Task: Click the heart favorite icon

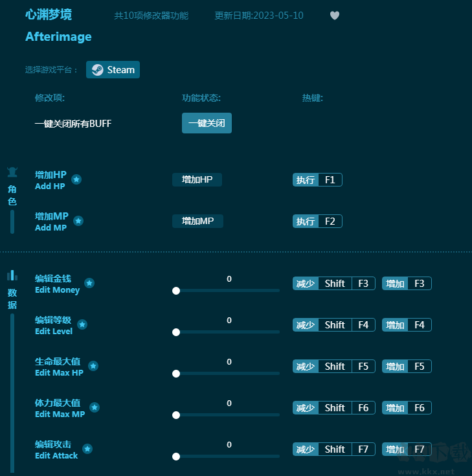Action: point(335,16)
